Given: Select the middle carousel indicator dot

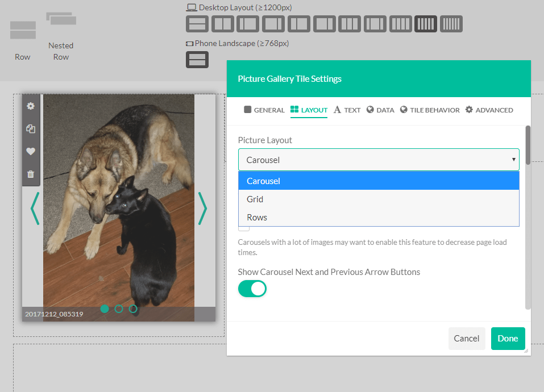Looking at the screenshot, I should coord(119,309).
